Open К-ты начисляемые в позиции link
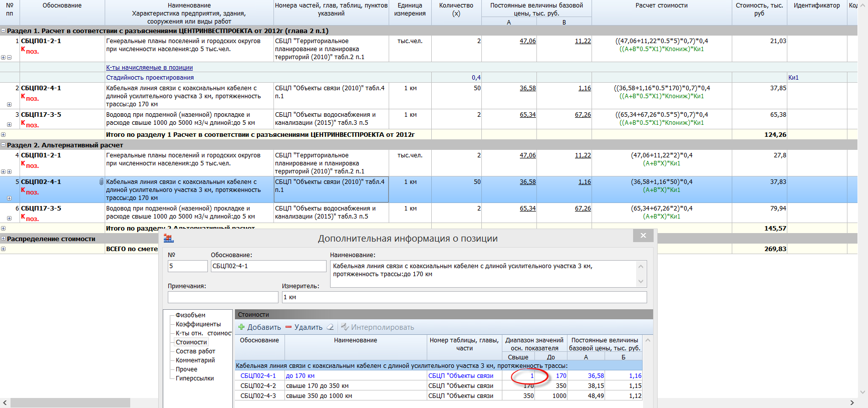 pyautogui.click(x=149, y=68)
